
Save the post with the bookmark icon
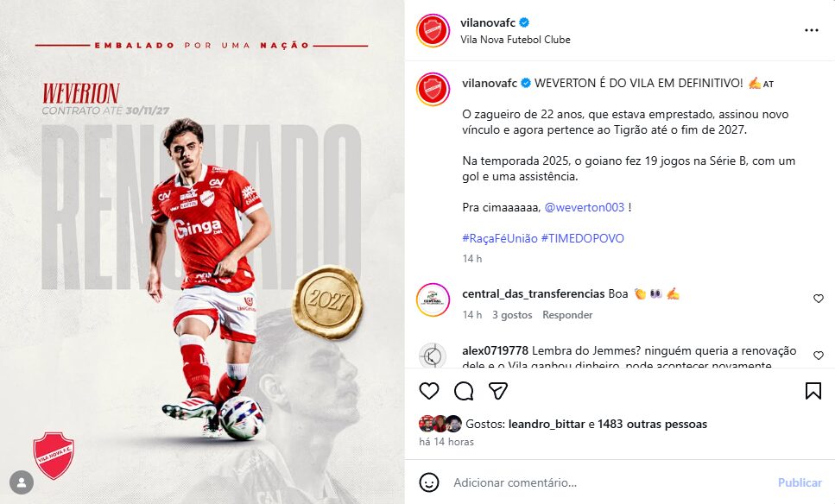[x=813, y=391]
